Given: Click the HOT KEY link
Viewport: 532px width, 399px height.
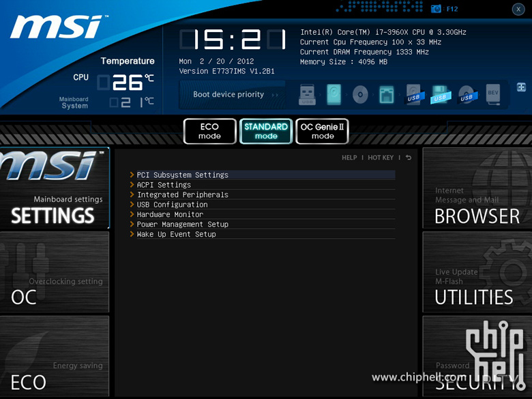Looking at the screenshot, I should (381, 158).
